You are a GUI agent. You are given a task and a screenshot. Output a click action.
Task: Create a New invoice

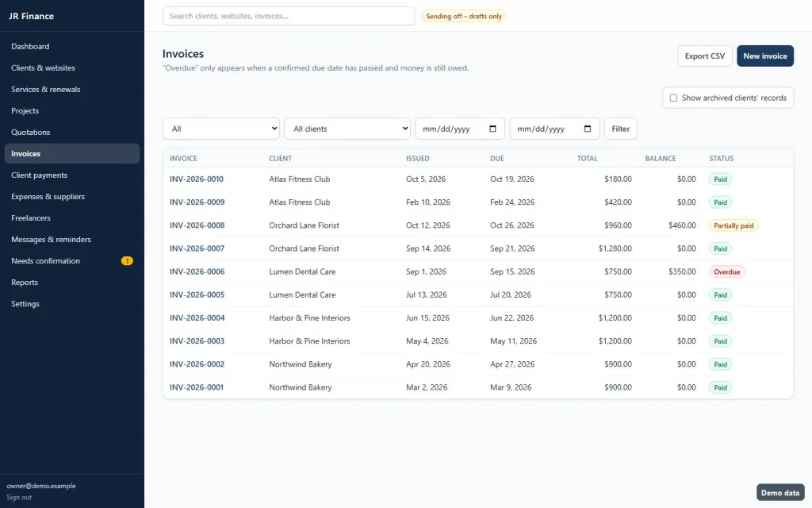click(765, 56)
